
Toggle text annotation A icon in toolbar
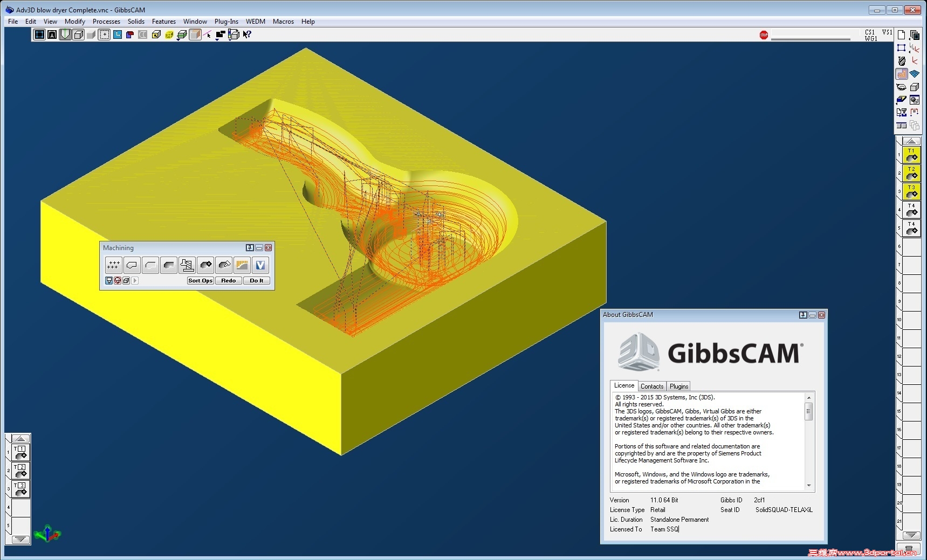coord(52,34)
